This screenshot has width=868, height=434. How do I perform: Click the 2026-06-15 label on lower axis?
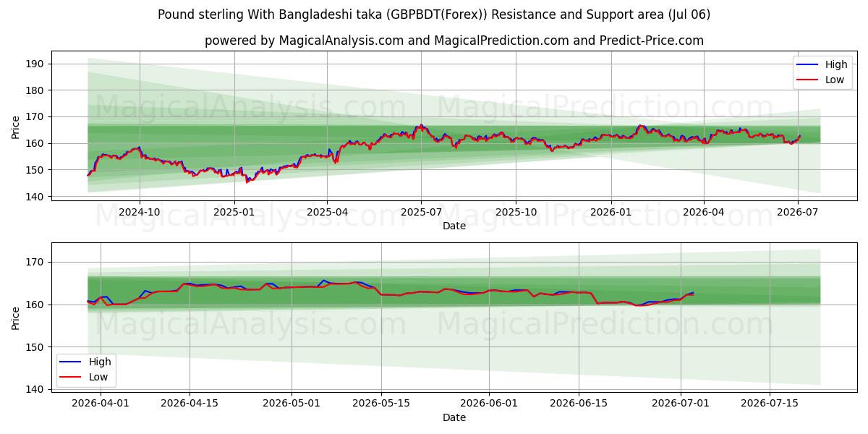coord(579,404)
